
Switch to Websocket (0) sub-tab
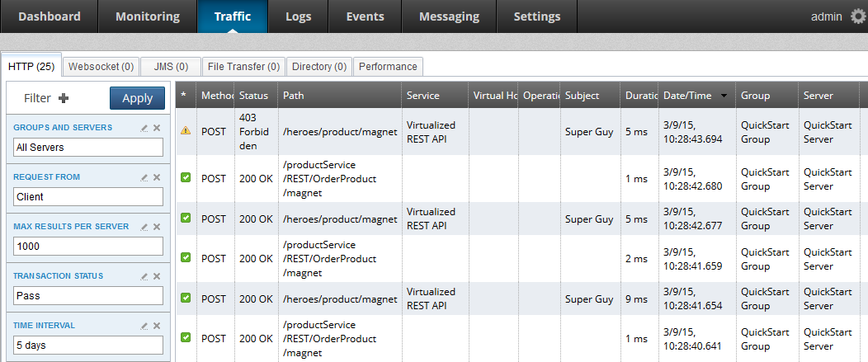point(101,67)
